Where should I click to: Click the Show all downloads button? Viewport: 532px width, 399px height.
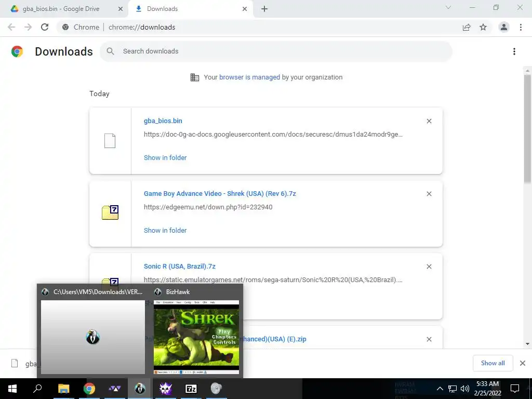pos(493,363)
